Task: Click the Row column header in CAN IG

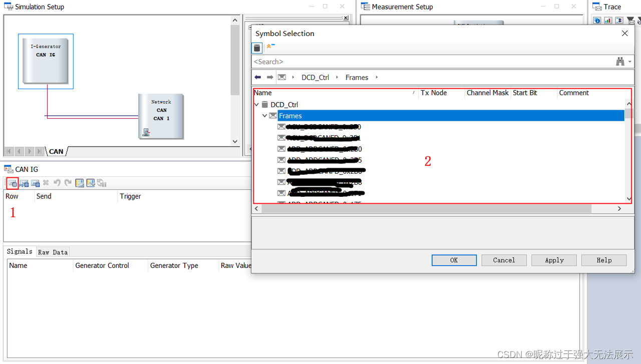Action: (19, 196)
